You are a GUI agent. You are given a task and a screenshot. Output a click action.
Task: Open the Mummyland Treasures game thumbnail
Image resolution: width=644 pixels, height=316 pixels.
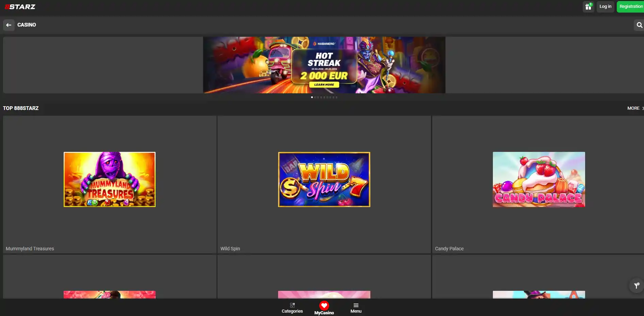point(110,179)
